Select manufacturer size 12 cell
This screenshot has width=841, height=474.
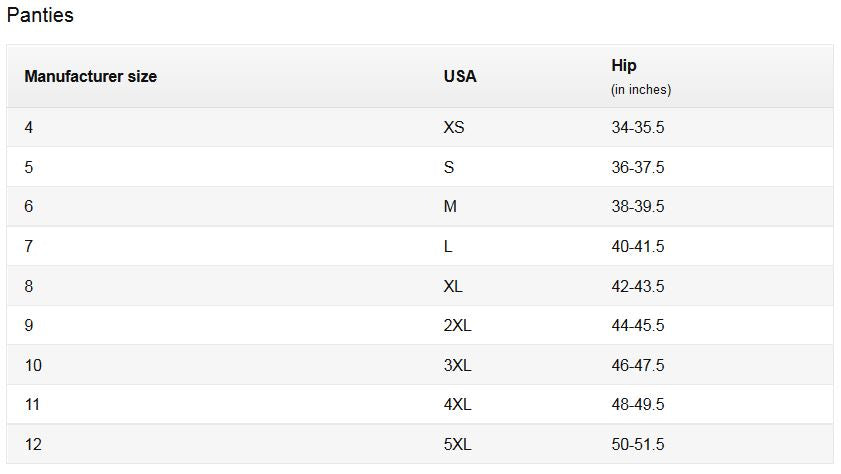click(33, 445)
